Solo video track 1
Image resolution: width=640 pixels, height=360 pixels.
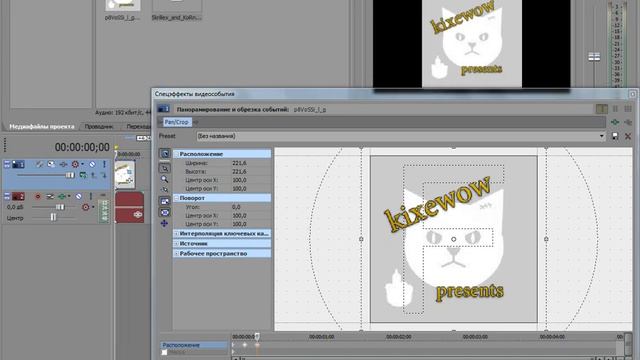point(104,164)
